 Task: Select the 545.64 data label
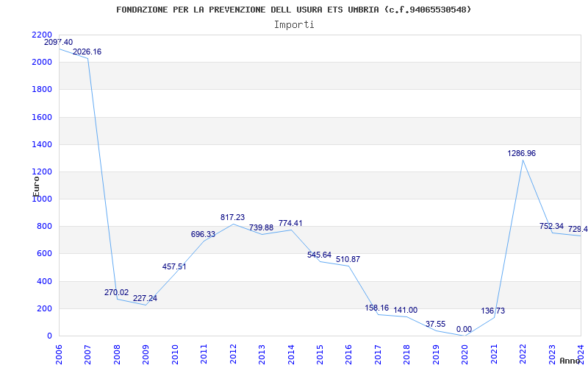click(x=319, y=255)
